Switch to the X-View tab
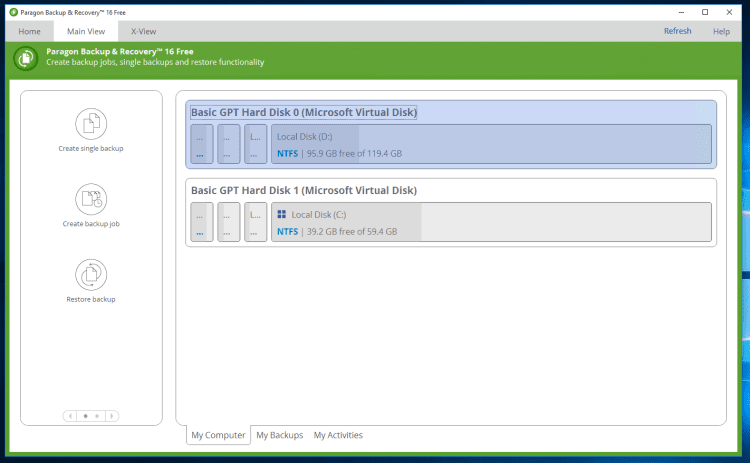The height and width of the screenshot is (463, 750). tap(143, 32)
